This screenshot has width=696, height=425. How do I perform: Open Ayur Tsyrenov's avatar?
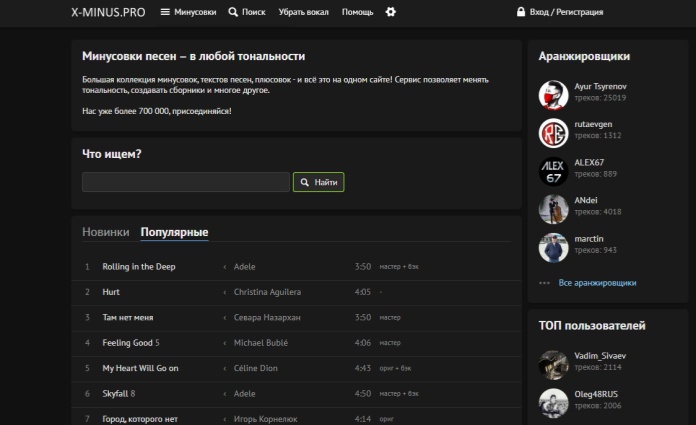coord(553,94)
